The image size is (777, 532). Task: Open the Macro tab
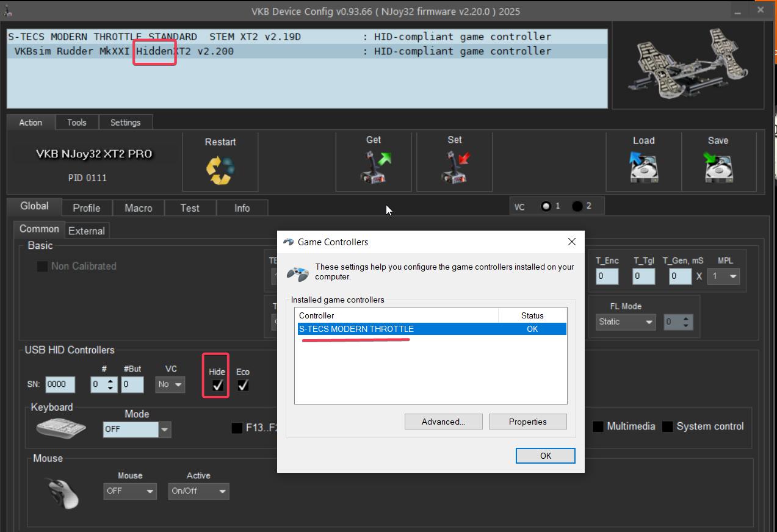(139, 208)
